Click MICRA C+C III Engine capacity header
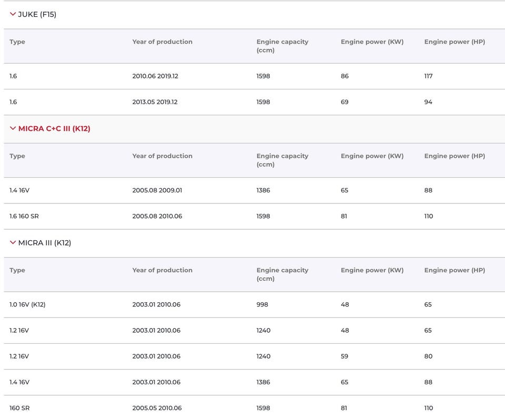 click(x=282, y=160)
